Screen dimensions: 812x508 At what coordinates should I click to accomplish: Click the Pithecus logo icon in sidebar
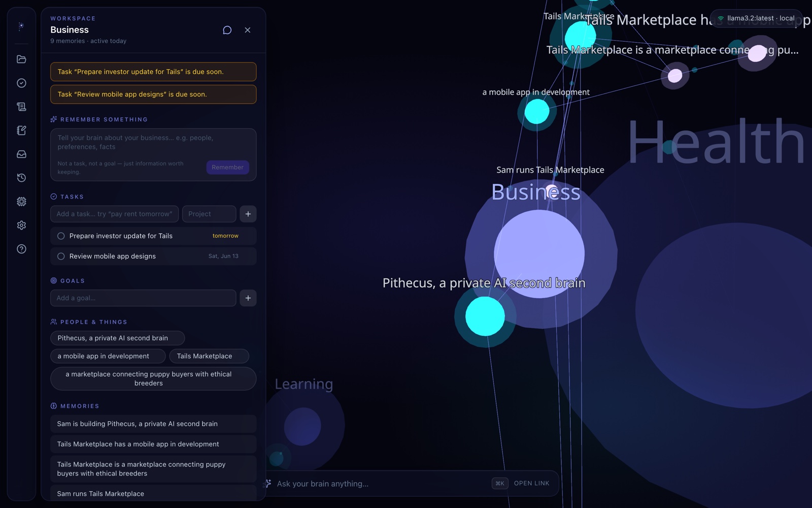coord(21,26)
